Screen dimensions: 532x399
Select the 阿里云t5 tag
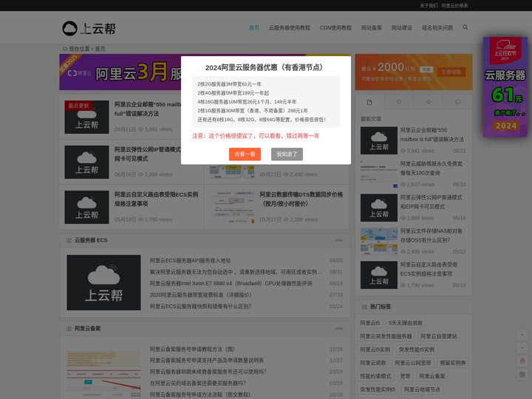point(370,323)
